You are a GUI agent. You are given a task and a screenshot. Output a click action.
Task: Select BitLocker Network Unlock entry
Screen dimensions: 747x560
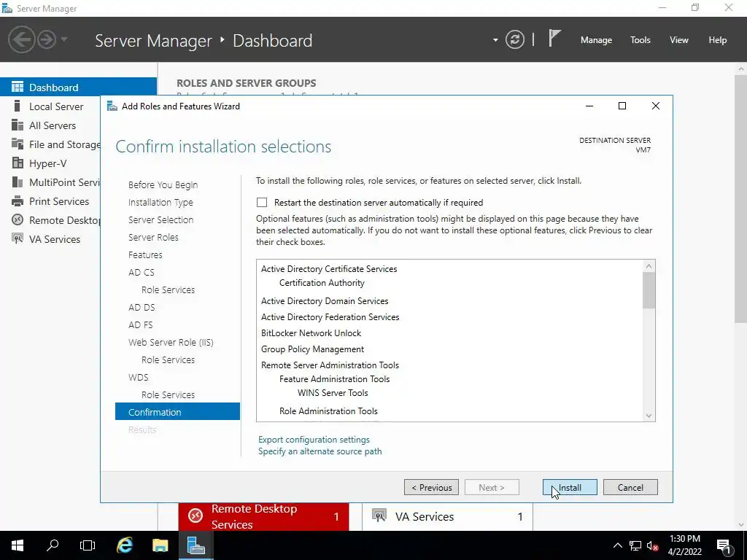(311, 333)
